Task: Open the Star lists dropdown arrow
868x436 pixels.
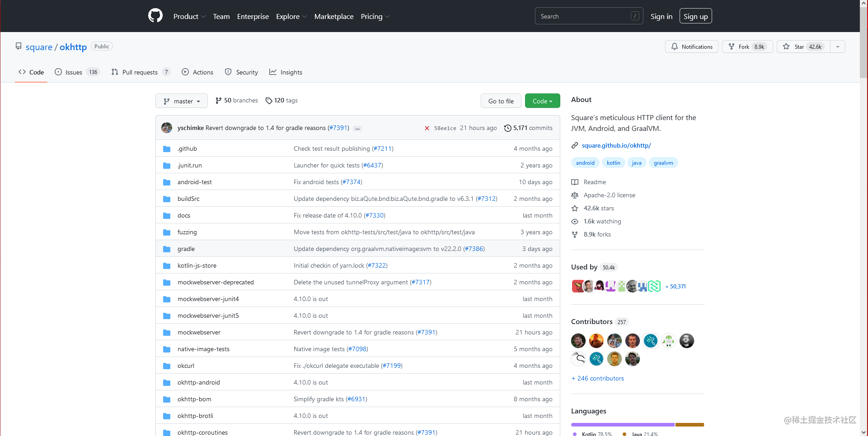Action: click(838, 46)
